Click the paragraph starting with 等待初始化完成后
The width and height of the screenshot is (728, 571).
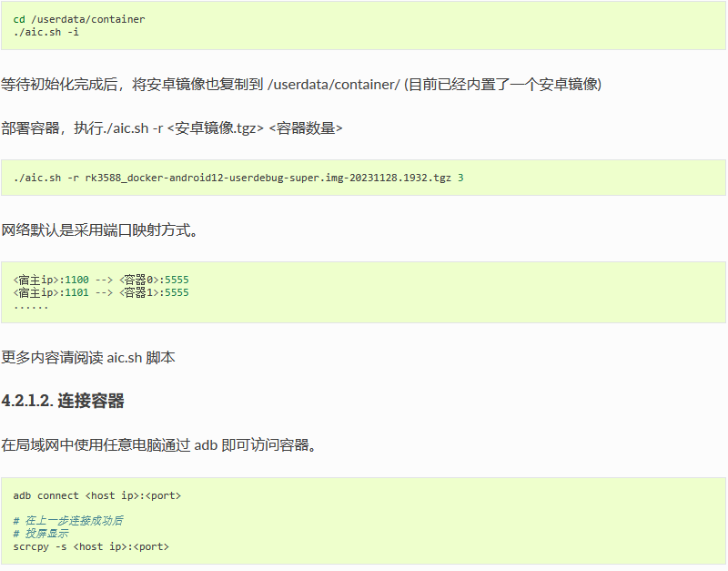click(301, 84)
